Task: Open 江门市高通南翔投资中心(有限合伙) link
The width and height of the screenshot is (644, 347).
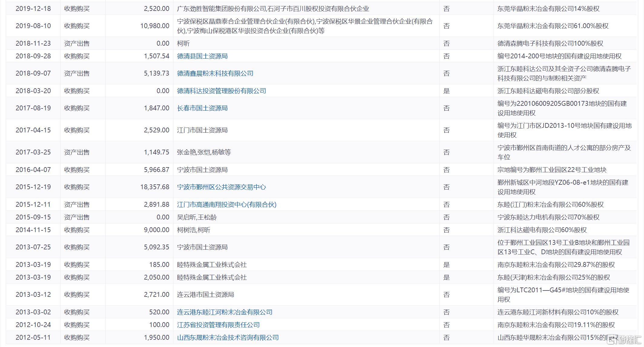Action: click(227, 204)
